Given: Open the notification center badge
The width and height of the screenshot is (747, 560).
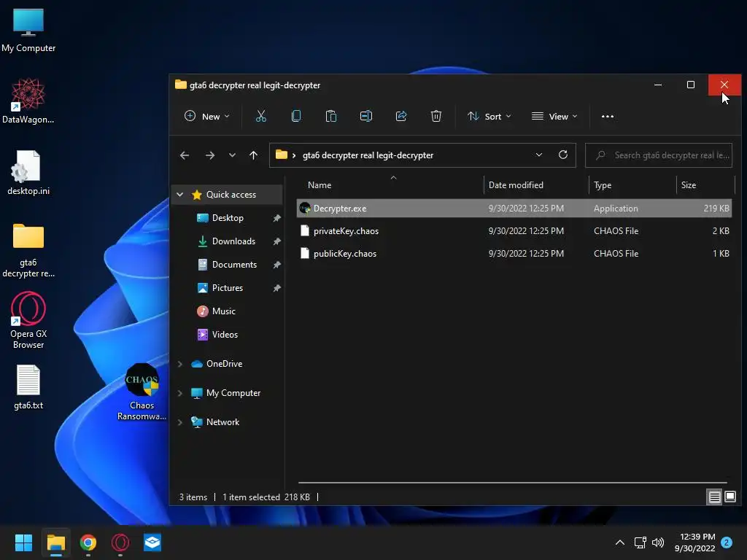Looking at the screenshot, I should [x=726, y=542].
